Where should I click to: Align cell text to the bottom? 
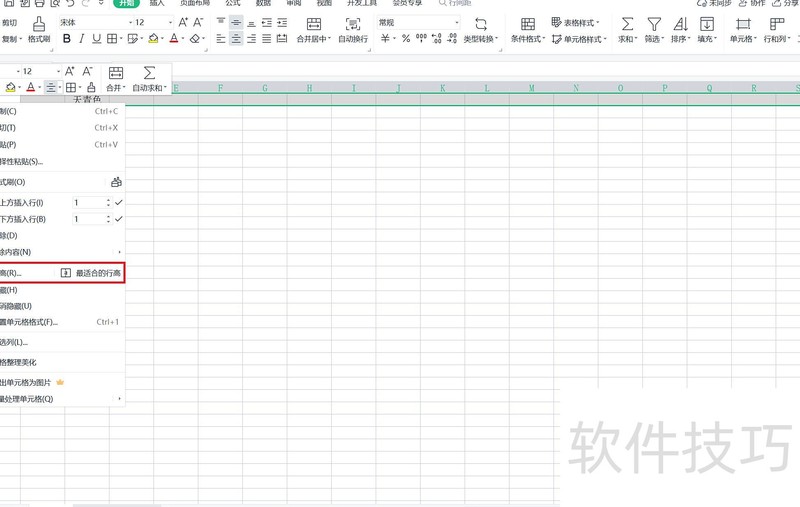(251, 22)
